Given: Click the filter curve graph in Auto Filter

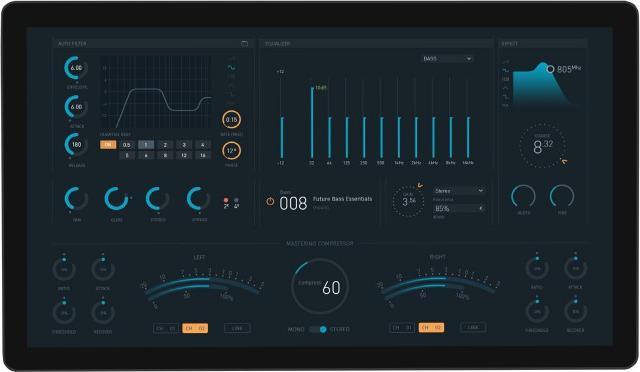Looking at the screenshot, I should point(156,93).
